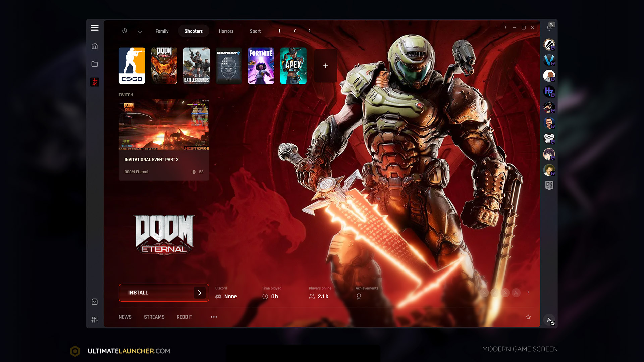Select the PUBG Battlegrounds game cover
The width and height of the screenshot is (644, 362).
197,66
